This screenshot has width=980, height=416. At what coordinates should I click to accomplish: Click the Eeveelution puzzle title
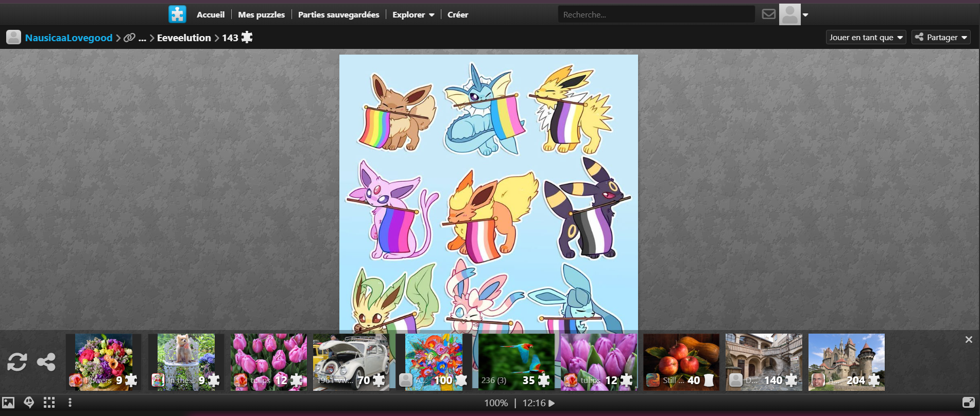[x=184, y=38]
